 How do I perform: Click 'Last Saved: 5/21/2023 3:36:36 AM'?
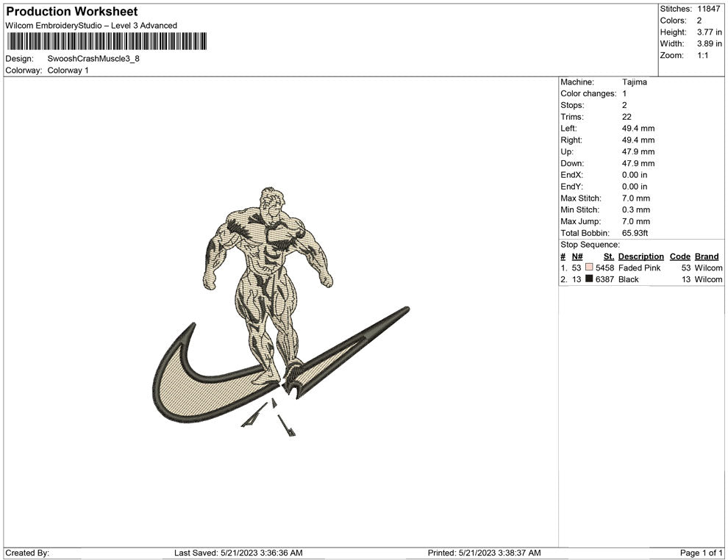click(238, 553)
